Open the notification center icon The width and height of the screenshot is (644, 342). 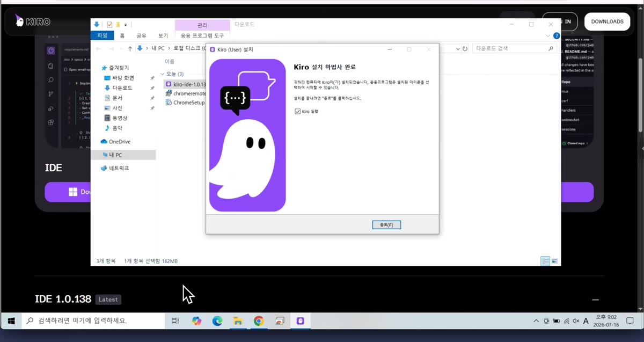630,321
